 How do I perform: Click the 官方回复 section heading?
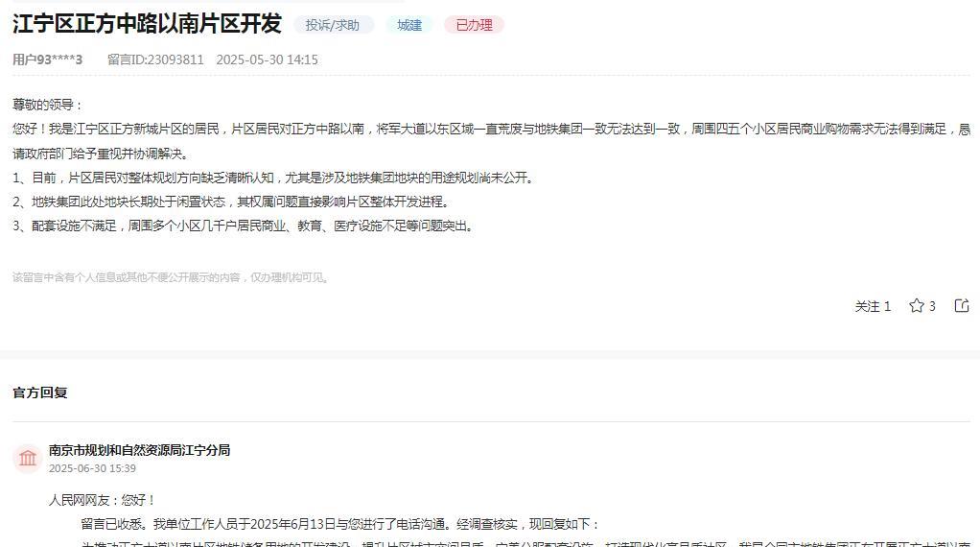point(40,392)
